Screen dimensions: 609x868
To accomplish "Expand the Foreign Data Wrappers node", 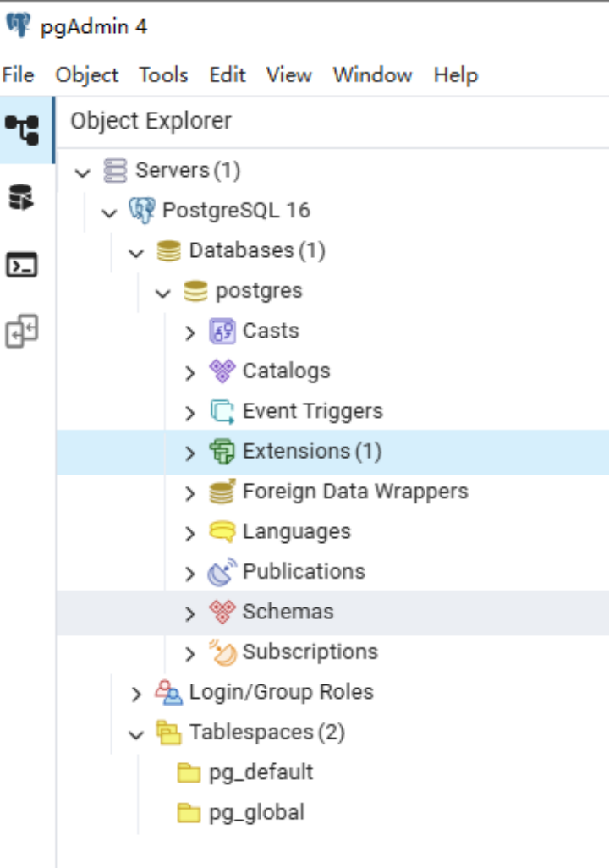I will 190,493.
